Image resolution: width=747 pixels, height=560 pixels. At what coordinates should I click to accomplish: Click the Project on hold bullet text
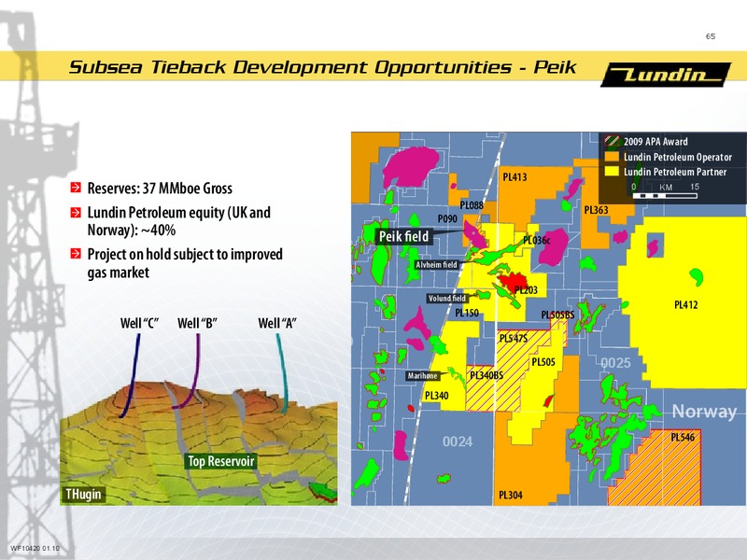pyautogui.click(x=185, y=263)
